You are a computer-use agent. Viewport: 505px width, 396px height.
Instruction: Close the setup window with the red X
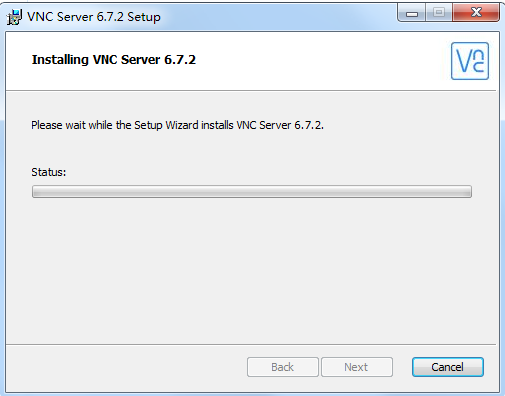[476, 13]
